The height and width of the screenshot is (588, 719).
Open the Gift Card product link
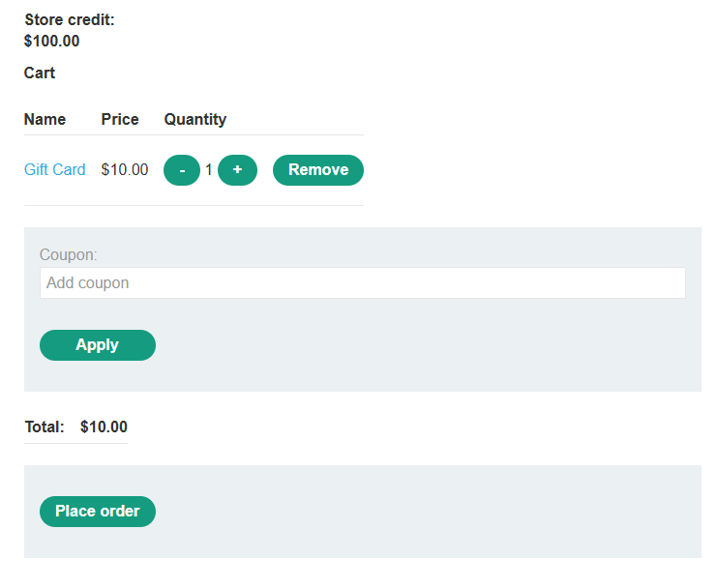(54, 170)
